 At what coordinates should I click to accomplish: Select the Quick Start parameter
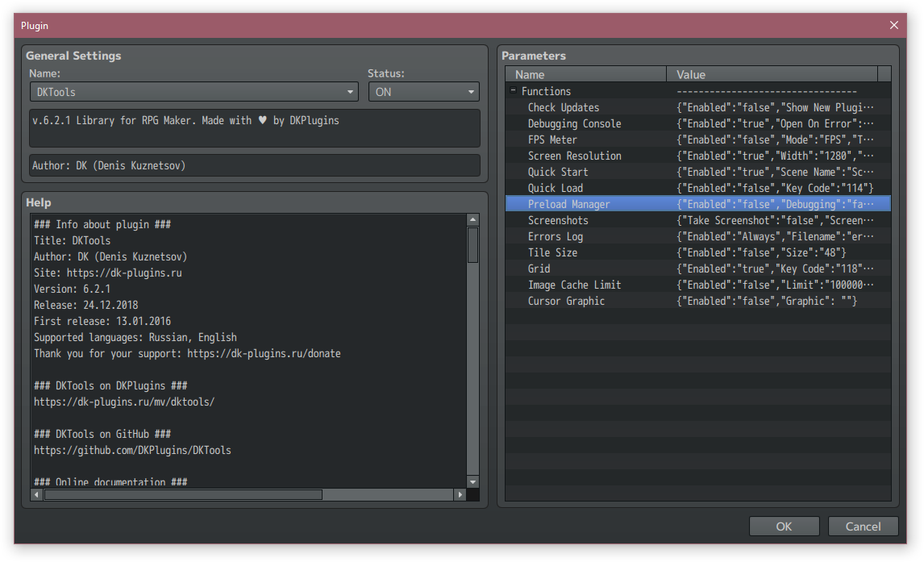(697, 172)
